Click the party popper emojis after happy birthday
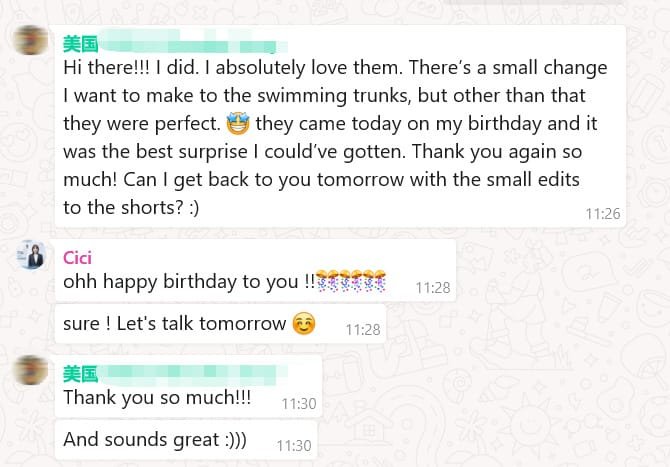 pos(351,281)
